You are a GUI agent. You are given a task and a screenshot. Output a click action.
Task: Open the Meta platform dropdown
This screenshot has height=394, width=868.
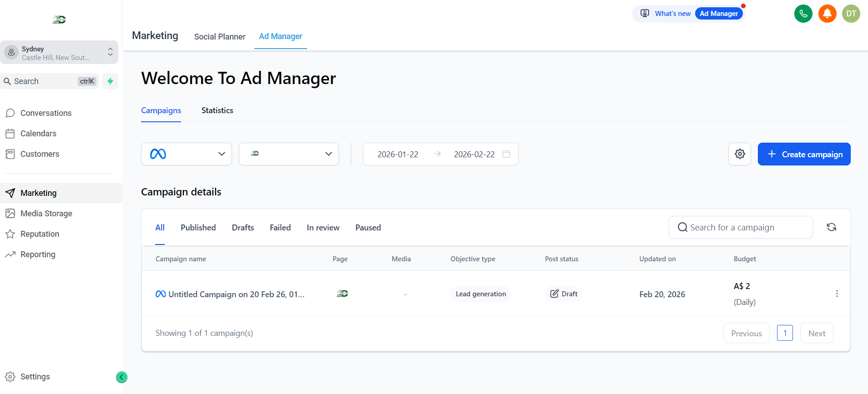coord(187,154)
